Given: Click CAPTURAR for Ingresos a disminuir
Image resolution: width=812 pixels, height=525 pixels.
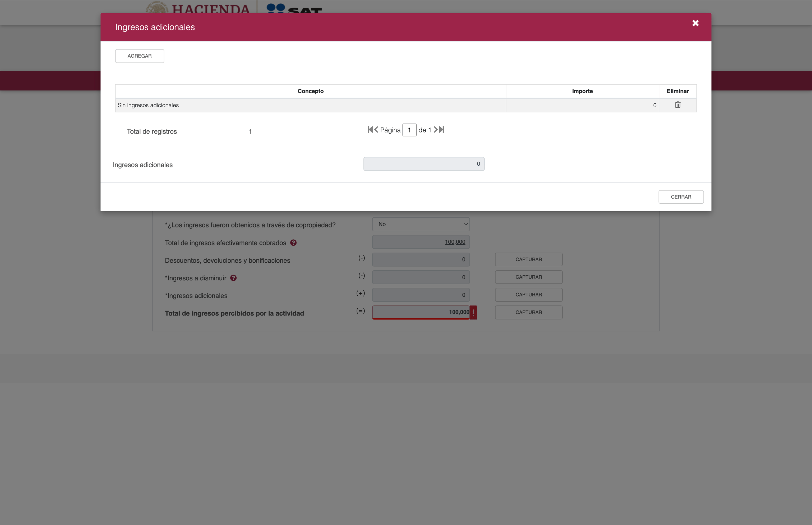Looking at the screenshot, I should (x=528, y=277).
